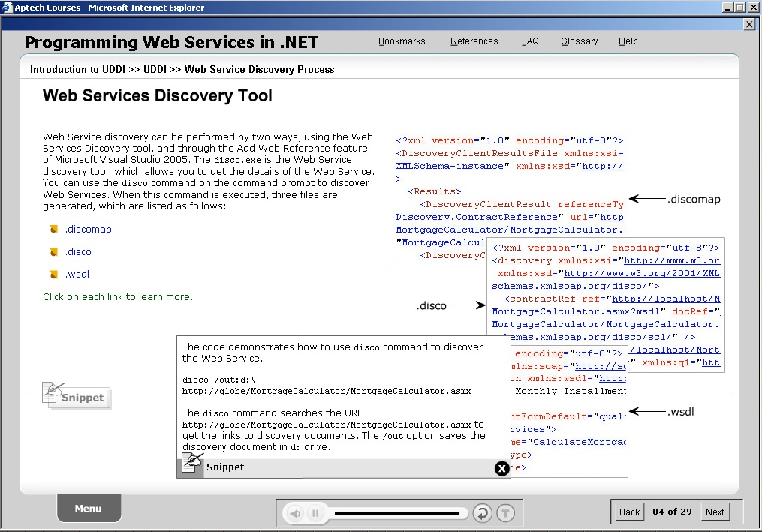This screenshot has height=532, width=762.
Task: Click the 'Programming Web Services in .NET' title
Action: coord(172,43)
